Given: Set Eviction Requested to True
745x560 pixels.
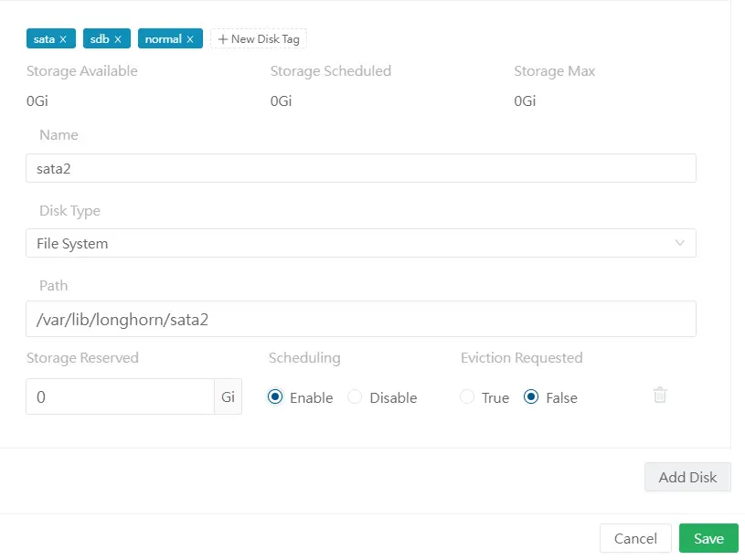Looking at the screenshot, I should tap(467, 397).
